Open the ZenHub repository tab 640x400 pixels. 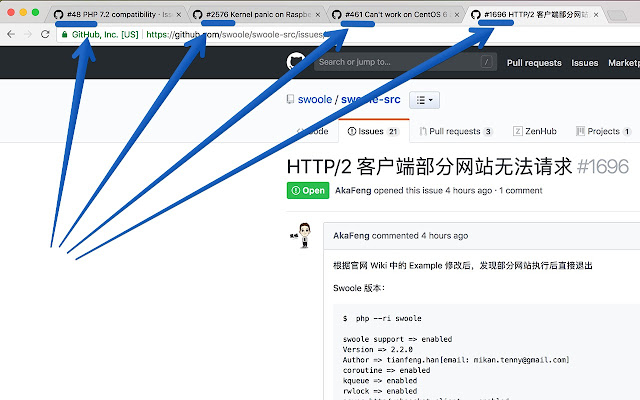point(535,131)
